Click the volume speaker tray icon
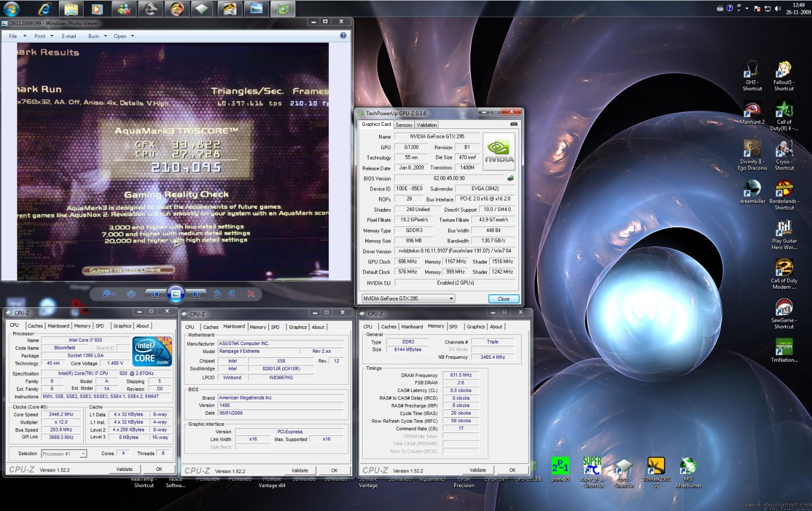The width and height of the screenshot is (812, 511). coord(777,8)
